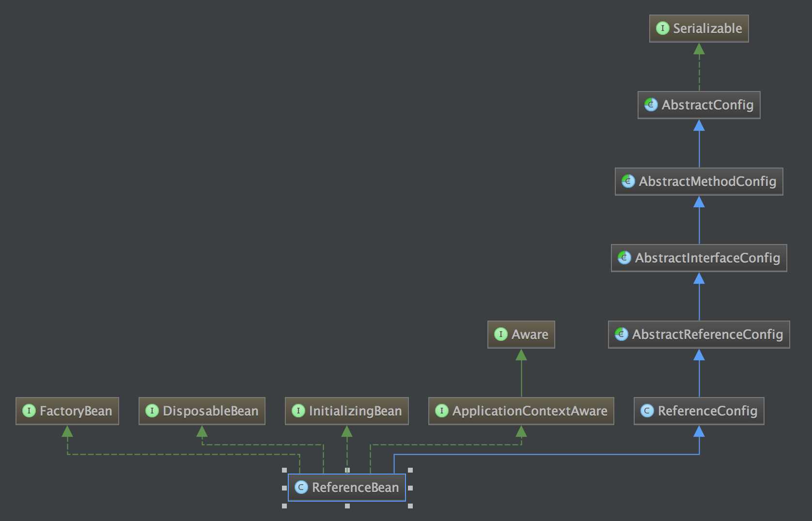Viewport: 812px width, 521px height.
Task: Click the interface icon on InitializingBean node
Action: point(298,411)
